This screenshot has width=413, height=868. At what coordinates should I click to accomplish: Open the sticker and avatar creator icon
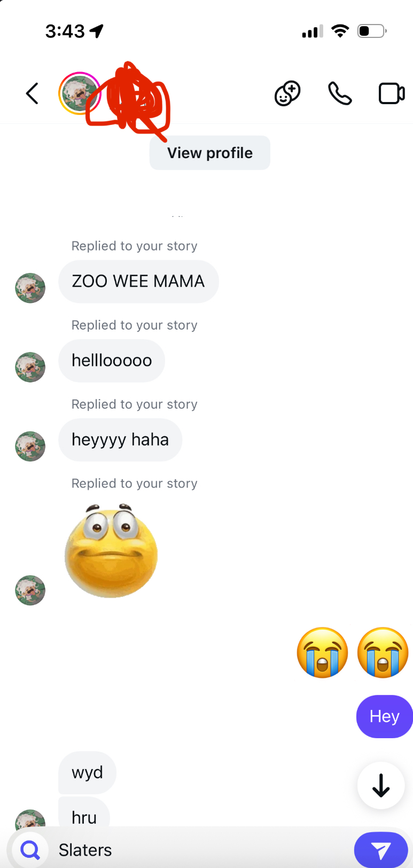coord(287,94)
